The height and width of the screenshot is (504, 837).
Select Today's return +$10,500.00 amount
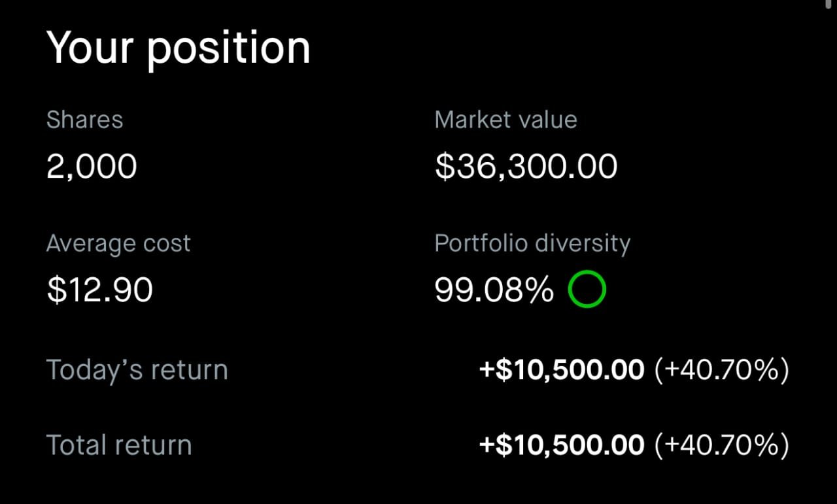point(562,370)
